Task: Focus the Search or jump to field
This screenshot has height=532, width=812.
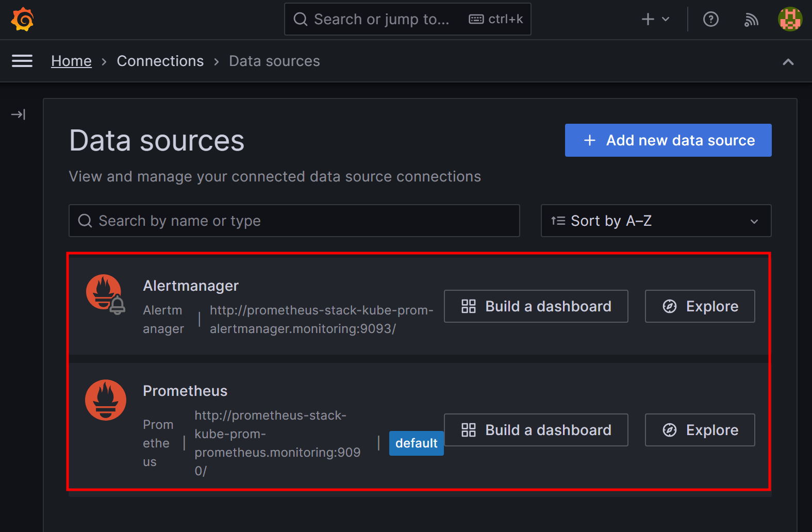Action: click(408, 20)
